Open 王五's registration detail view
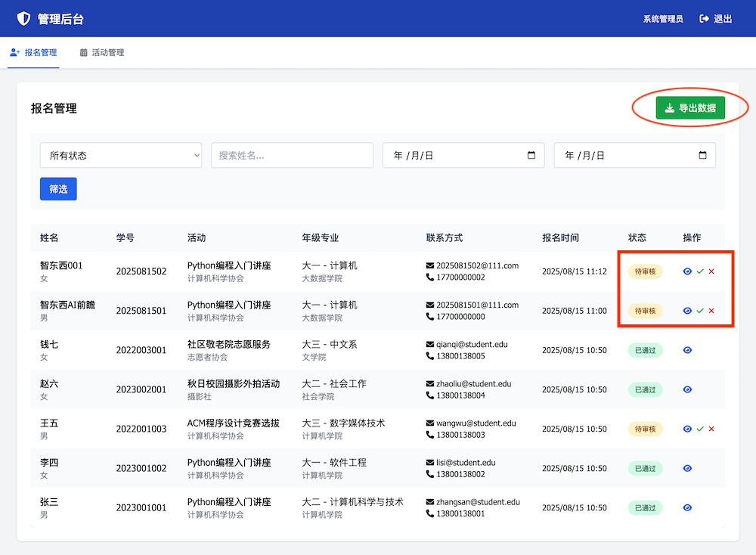The height and width of the screenshot is (555, 756). [687, 429]
